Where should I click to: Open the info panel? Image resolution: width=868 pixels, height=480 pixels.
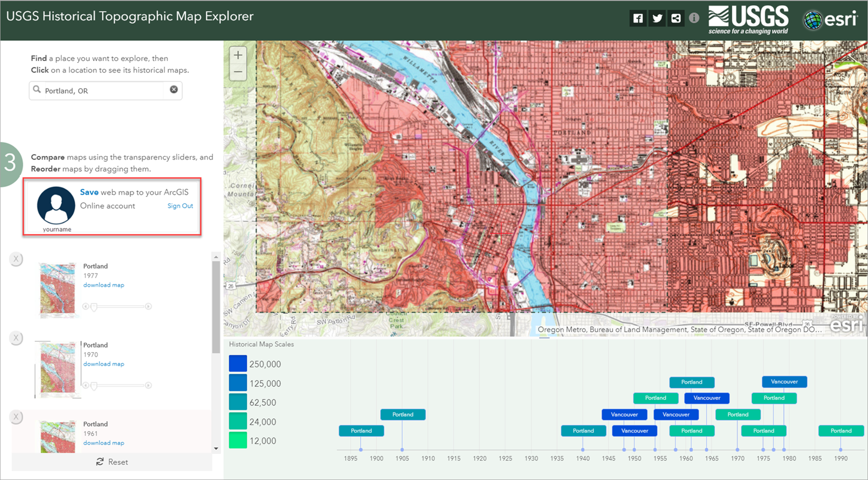693,17
